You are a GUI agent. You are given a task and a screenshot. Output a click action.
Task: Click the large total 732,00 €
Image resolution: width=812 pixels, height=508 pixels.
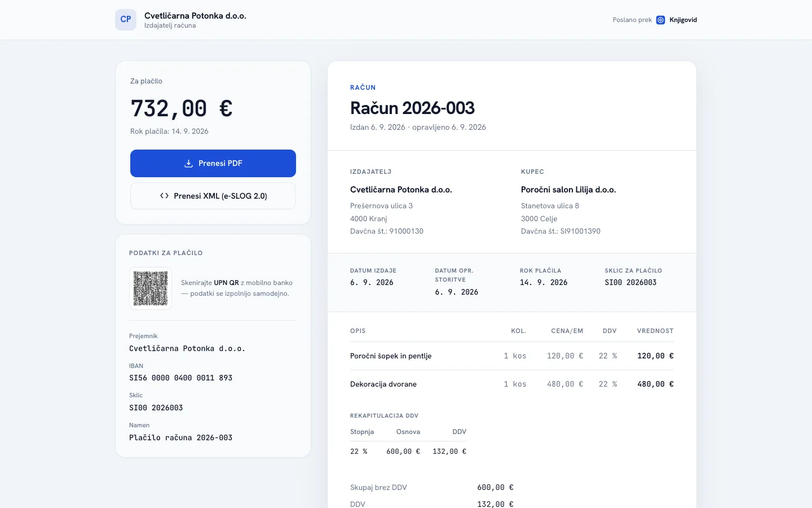[x=182, y=108]
